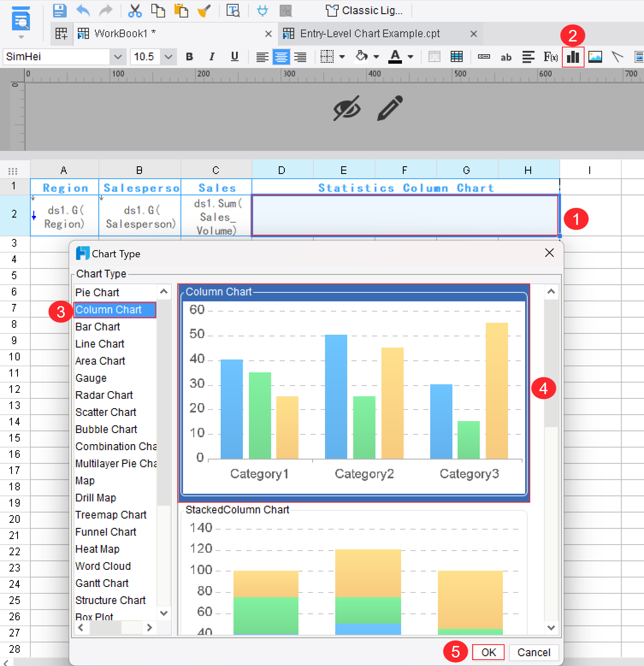The width and height of the screenshot is (644, 666).
Task: Unmerge cells using the grid icon
Action: (x=457, y=56)
